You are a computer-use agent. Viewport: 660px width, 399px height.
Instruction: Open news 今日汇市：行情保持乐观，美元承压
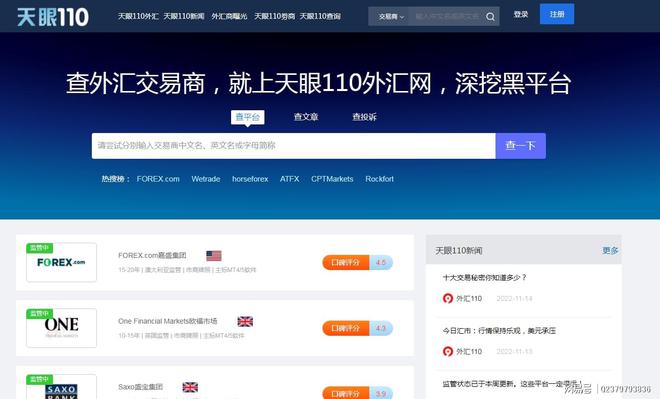499,331
